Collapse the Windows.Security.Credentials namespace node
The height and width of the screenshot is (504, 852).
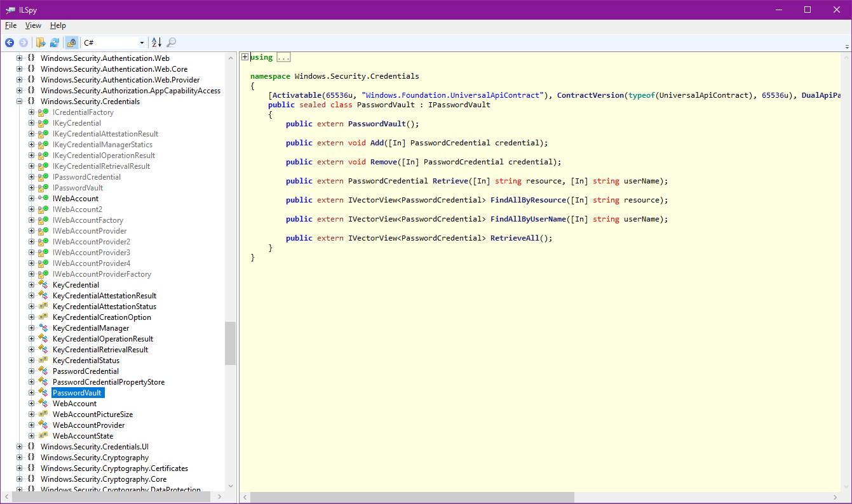[19, 102]
